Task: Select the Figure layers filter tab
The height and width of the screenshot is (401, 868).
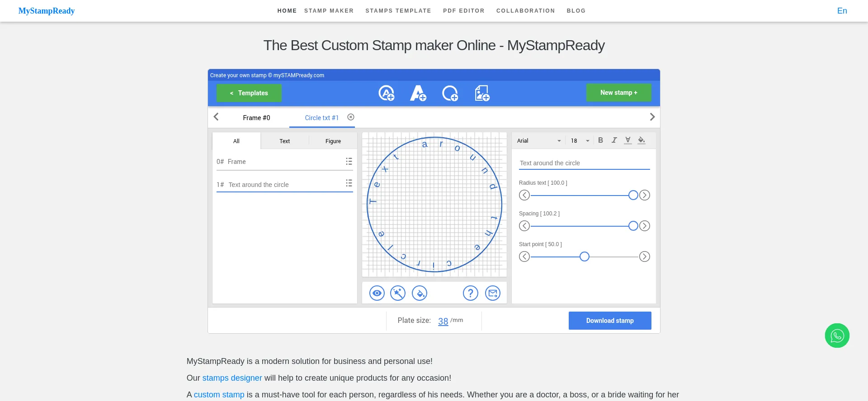Action: 333,141
